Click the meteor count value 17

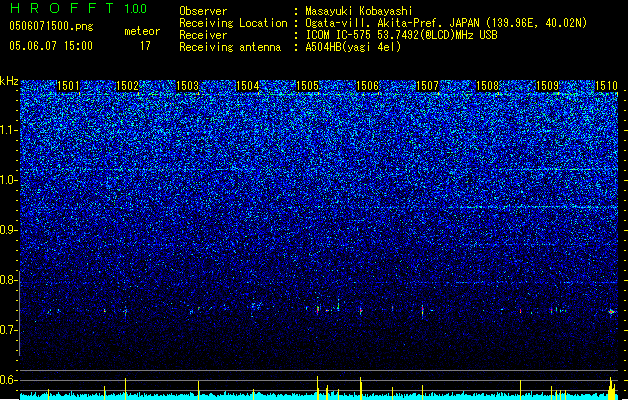coord(145,46)
